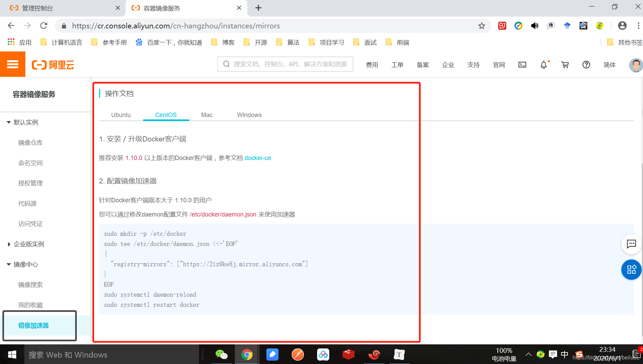Switch to the Ubuntu tab
Image resolution: width=643 pixels, height=364 pixels.
tap(121, 115)
